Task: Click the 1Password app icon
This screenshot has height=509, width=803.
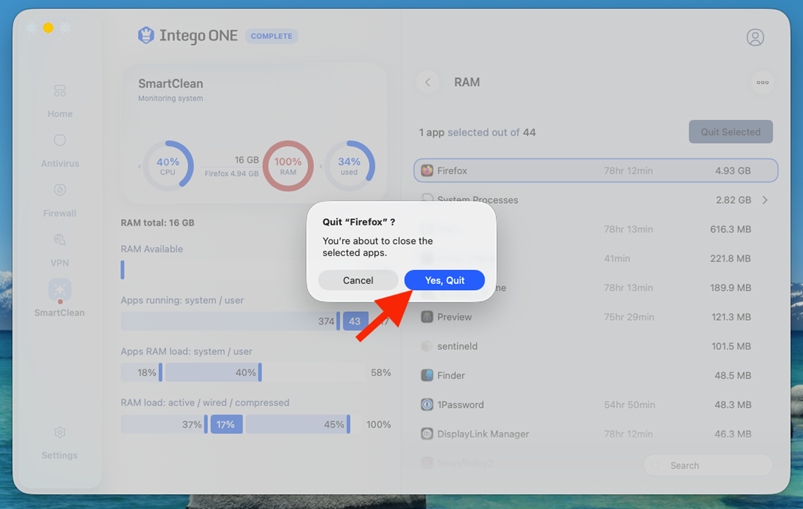Action: [427, 405]
